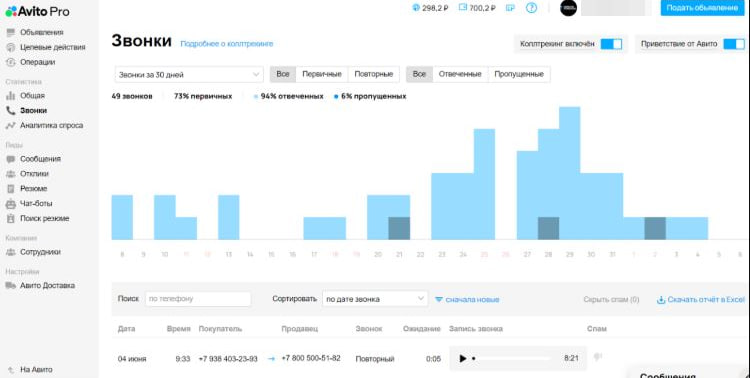
Task: Toggle the Коллтрекинг включён switch
Action: (x=611, y=44)
